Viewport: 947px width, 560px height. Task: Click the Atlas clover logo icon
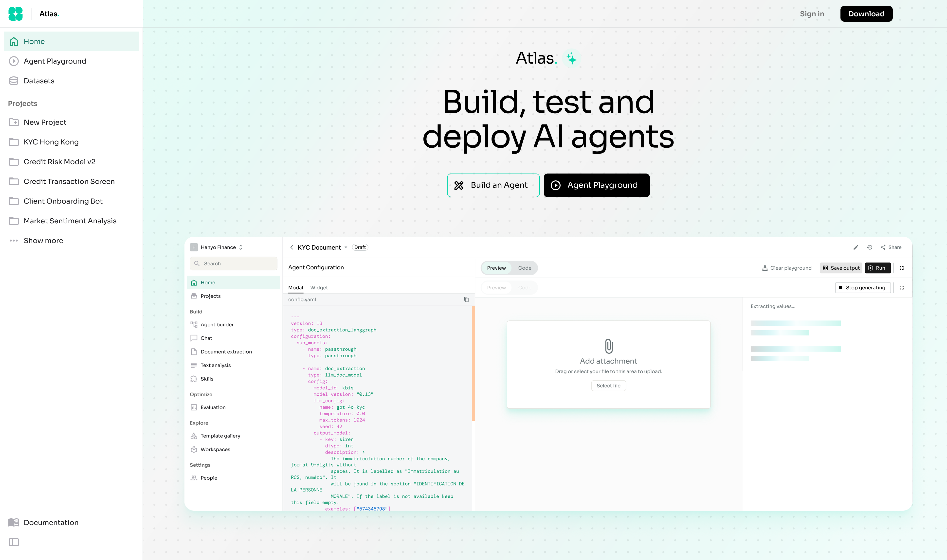pyautogui.click(x=16, y=14)
